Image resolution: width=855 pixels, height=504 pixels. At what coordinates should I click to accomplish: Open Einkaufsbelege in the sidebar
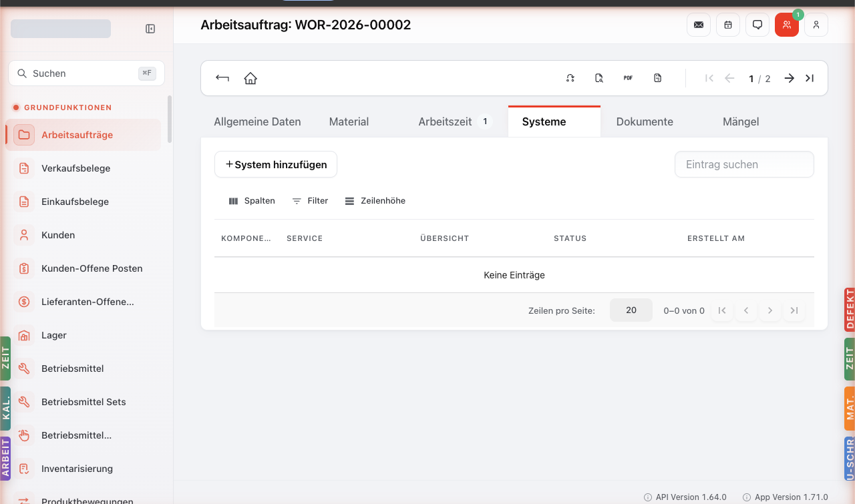click(83, 202)
